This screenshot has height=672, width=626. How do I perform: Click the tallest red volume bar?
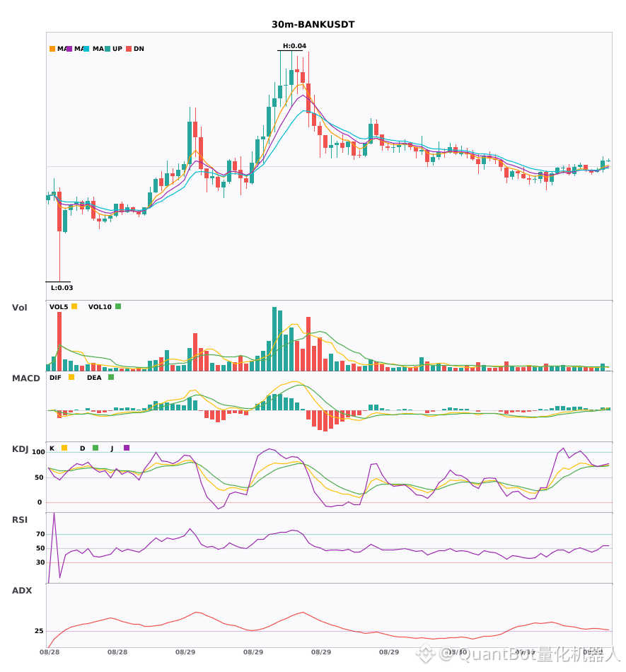(x=59, y=342)
